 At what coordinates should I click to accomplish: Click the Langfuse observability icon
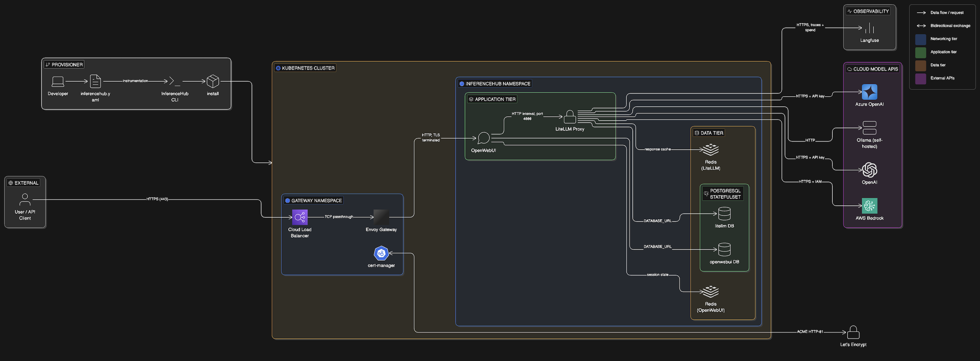coord(869,28)
